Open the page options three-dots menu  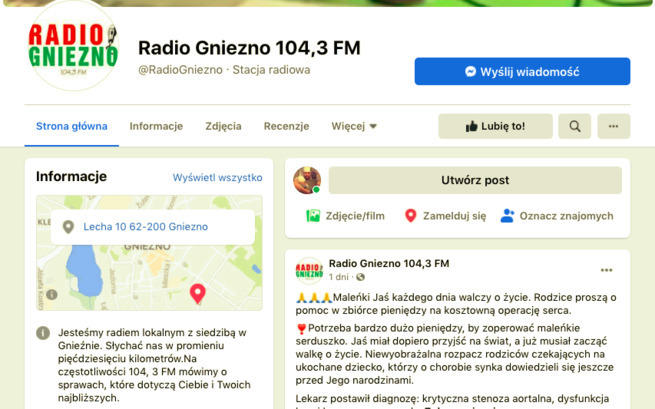point(613,126)
